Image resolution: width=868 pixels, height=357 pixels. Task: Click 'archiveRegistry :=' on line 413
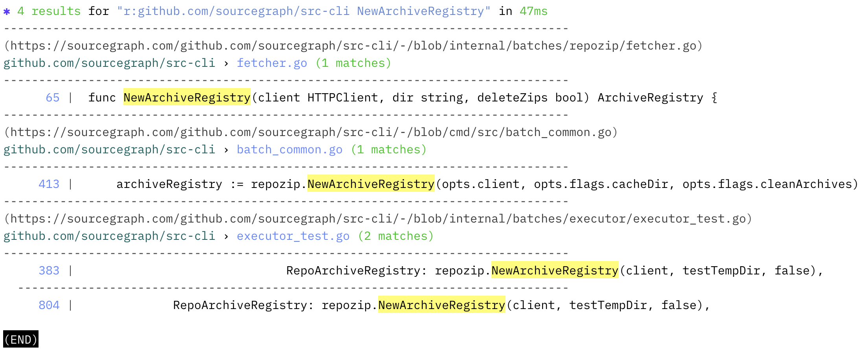(180, 184)
